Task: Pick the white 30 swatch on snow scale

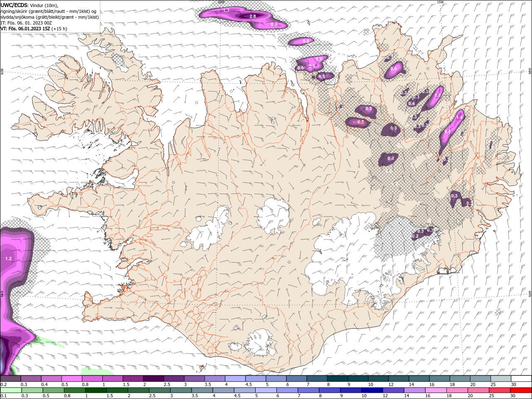Action: pyautogui.click(x=521, y=379)
